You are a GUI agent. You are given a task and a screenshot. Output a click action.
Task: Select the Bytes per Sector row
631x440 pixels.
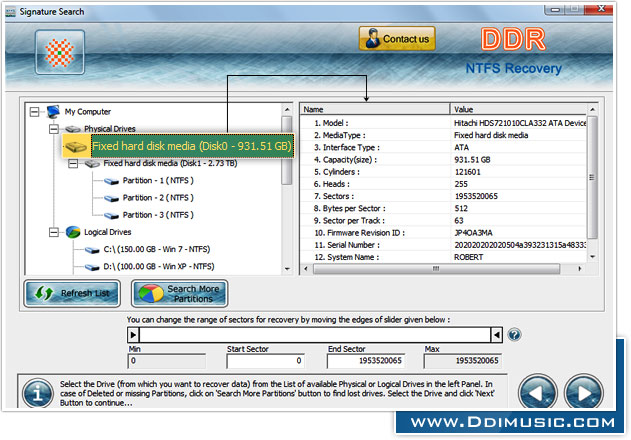444,209
